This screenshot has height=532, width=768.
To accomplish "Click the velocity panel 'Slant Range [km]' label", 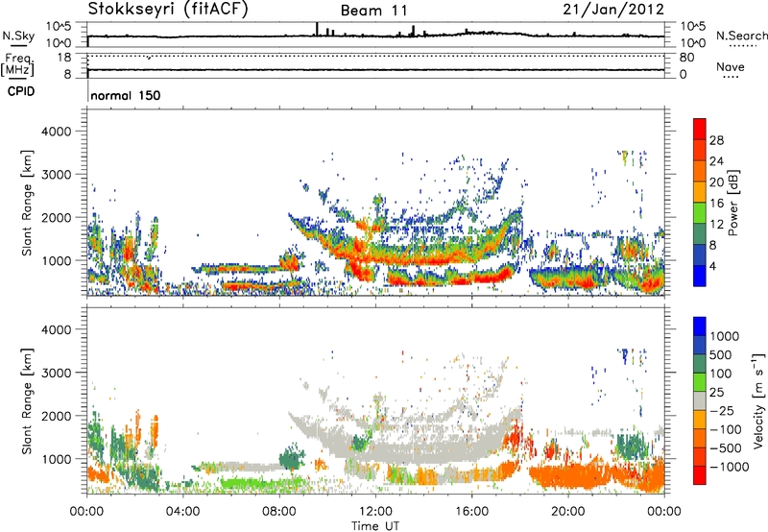I will pyautogui.click(x=27, y=401).
